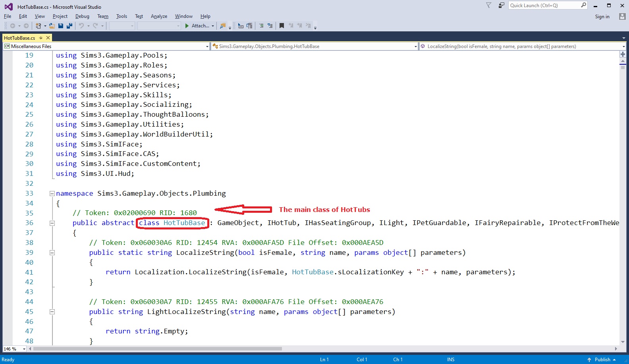Toggle a bookmark with the bookmark icon
The image size is (629, 364).
click(x=282, y=26)
